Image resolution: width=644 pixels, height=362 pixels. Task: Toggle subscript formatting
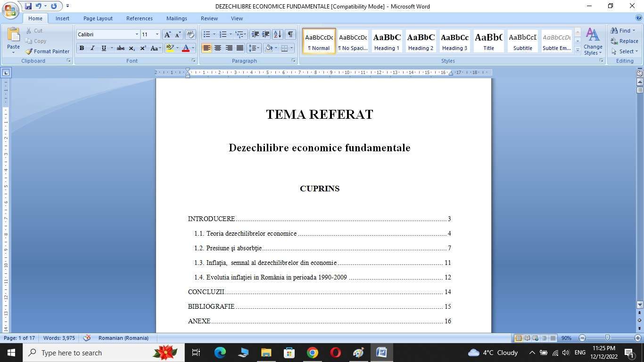point(132,48)
